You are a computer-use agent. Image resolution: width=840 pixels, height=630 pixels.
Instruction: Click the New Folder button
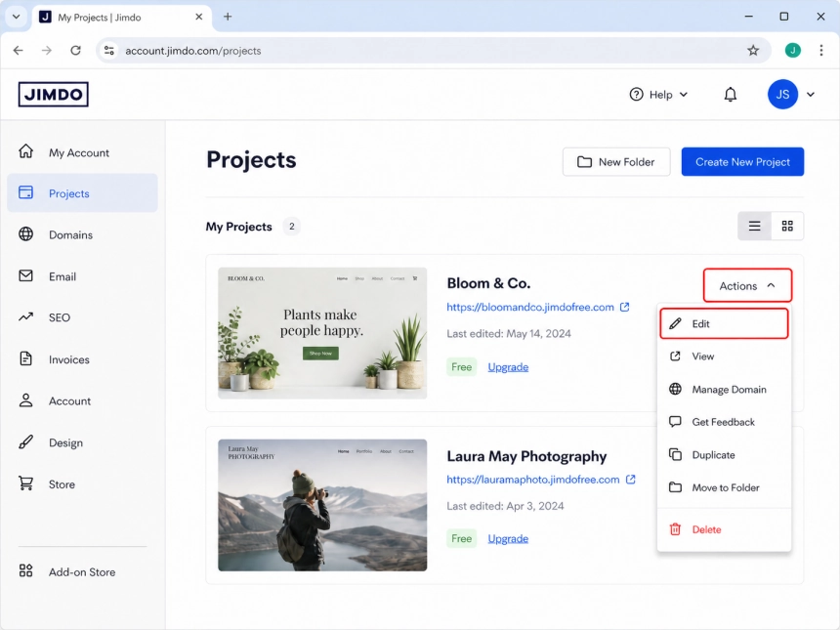pyautogui.click(x=616, y=162)
